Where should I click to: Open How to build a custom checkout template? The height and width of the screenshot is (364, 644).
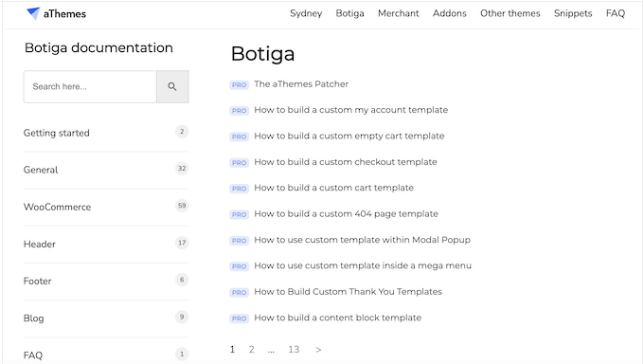click(346, 162)
